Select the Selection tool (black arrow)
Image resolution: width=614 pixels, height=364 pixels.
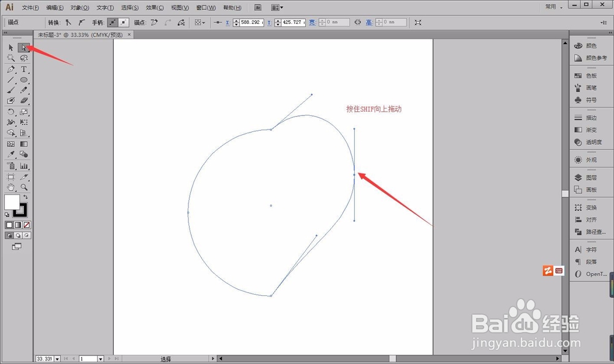click(11, 48)
